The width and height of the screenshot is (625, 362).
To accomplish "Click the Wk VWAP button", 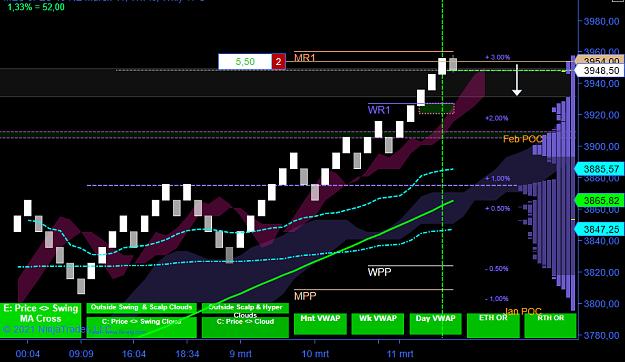I will tap(378, 324).
